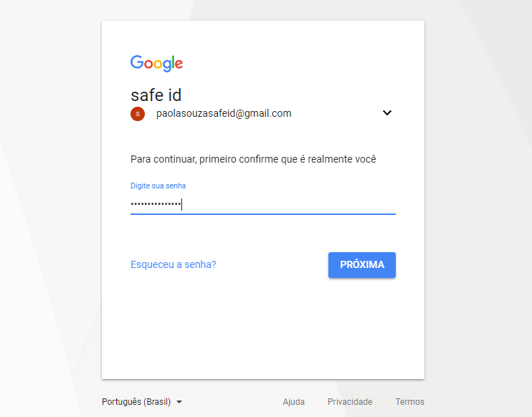
Task: Click the "safe id" account name
Action: click(156, 95)
